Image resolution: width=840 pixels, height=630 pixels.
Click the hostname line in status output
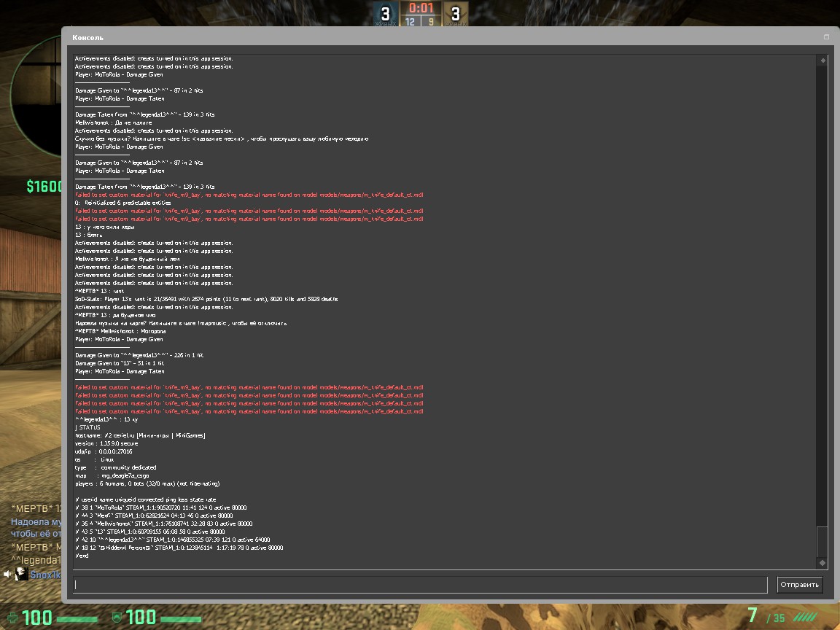[x=141, y=435]
